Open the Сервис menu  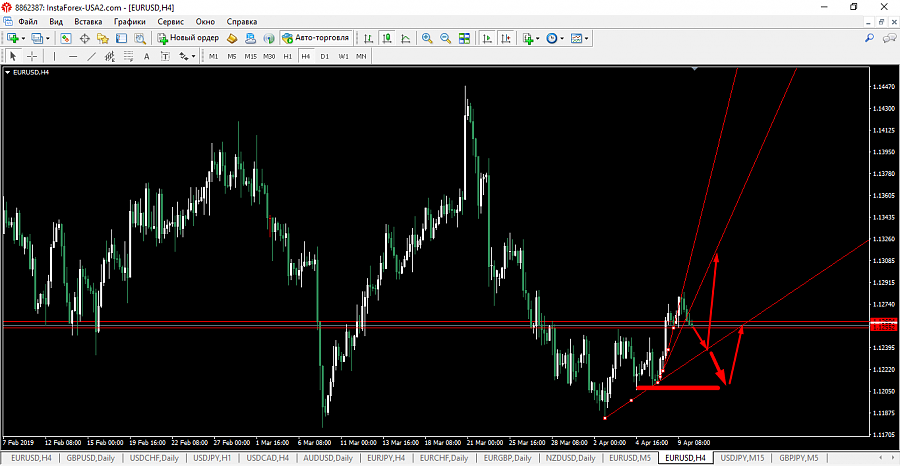[172, 22]
